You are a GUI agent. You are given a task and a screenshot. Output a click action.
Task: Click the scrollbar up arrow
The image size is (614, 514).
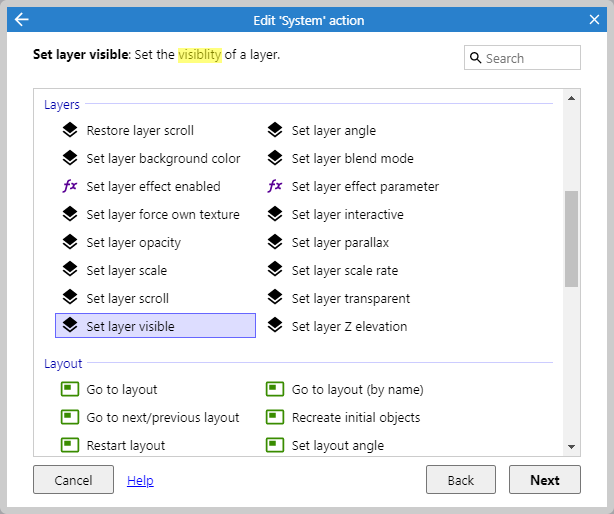coord(571,98)
